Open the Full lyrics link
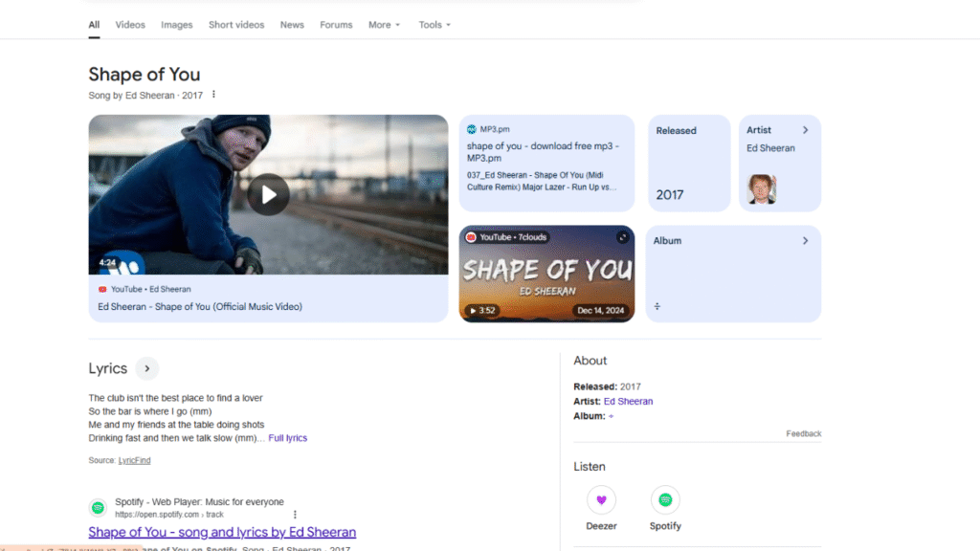Screen dimensions: 980x551 [x=287, y=438]
